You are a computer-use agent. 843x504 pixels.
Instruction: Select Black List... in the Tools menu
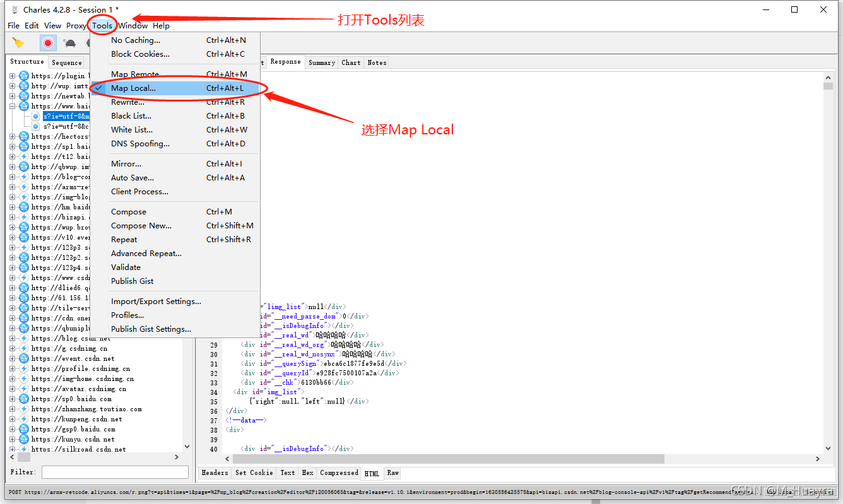[x=175, y=116]
